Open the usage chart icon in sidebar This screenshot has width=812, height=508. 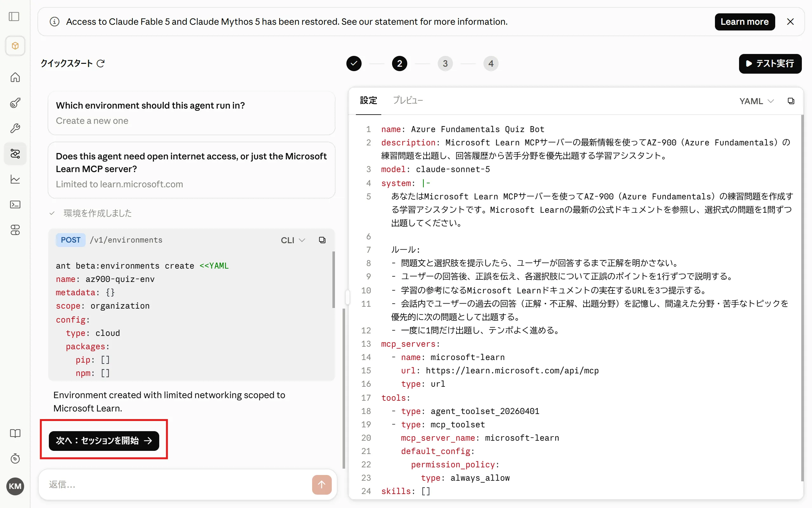click(x=15, y=179)
